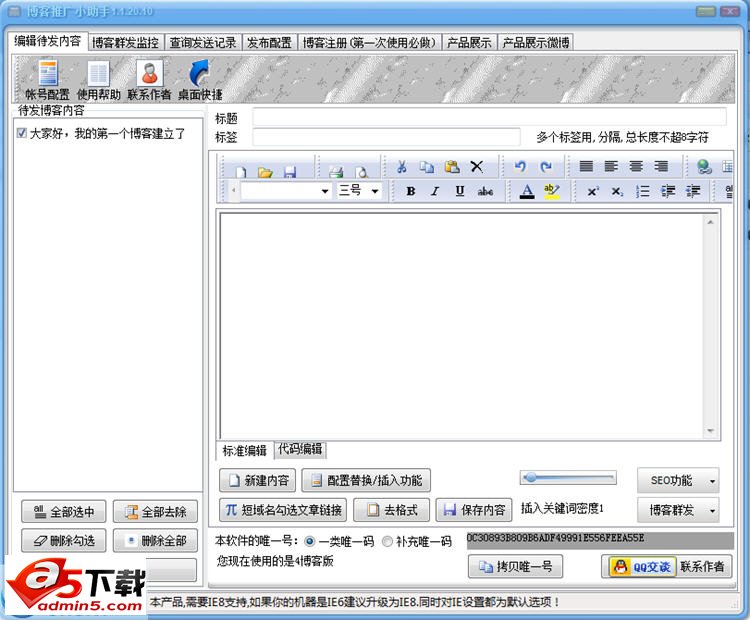Cut selection with the scissors icon

[x=402, y=166]
